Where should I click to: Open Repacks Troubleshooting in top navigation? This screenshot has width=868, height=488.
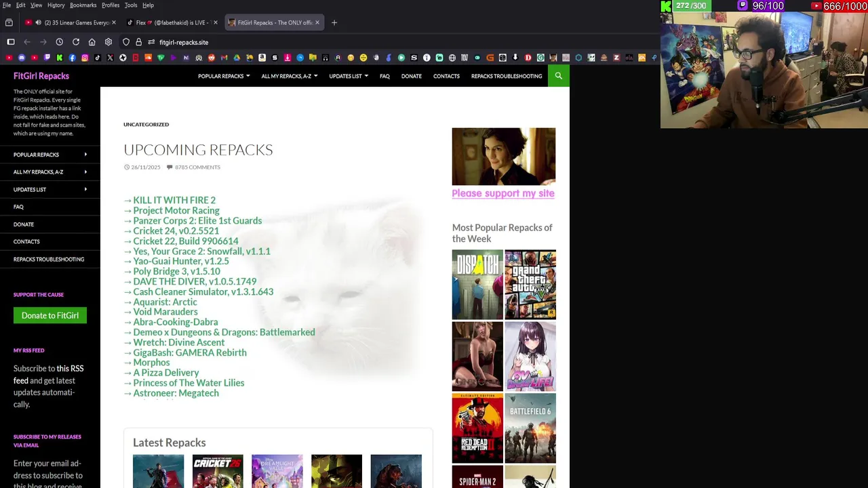point(507,76)
